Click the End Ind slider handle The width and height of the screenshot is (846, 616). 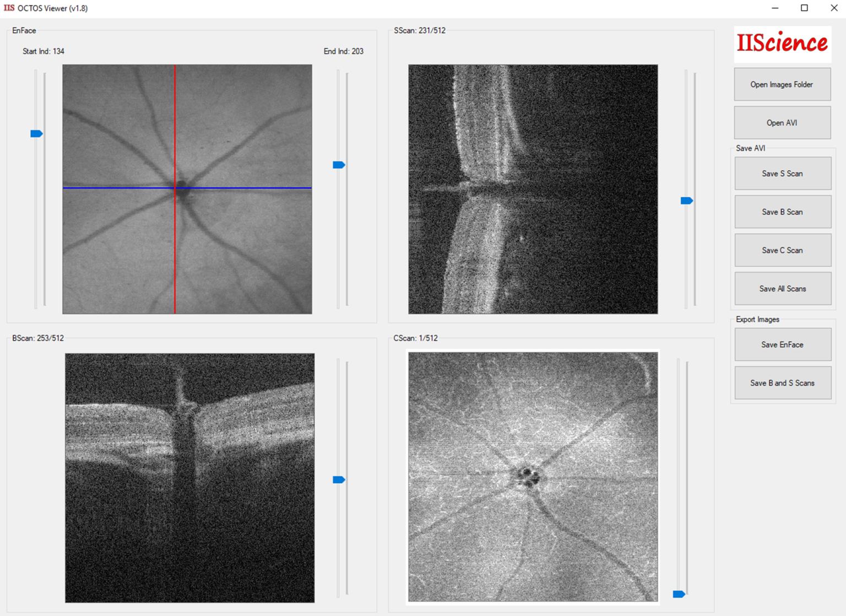pyautogui.click(x=339, y=165)
